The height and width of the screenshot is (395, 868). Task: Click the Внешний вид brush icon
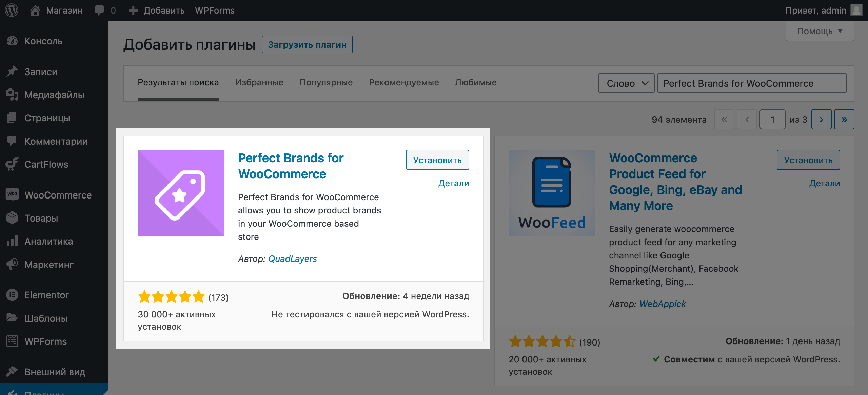(12, 372)
